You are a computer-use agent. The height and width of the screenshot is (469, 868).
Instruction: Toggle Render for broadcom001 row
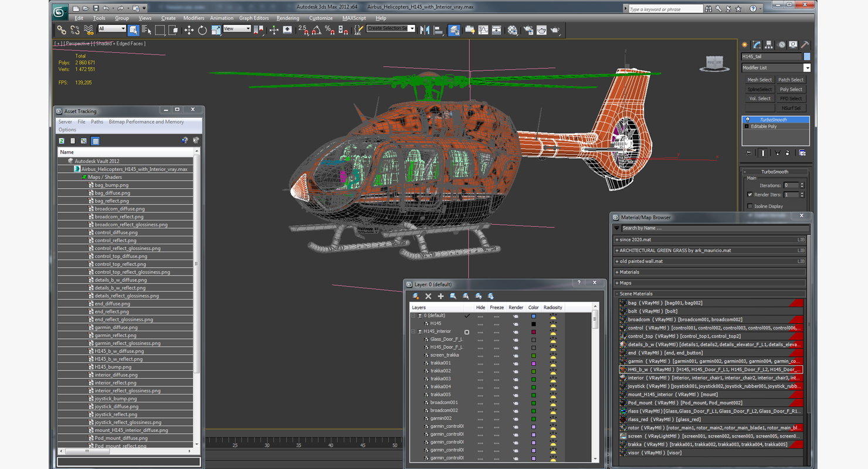[516, 403]
